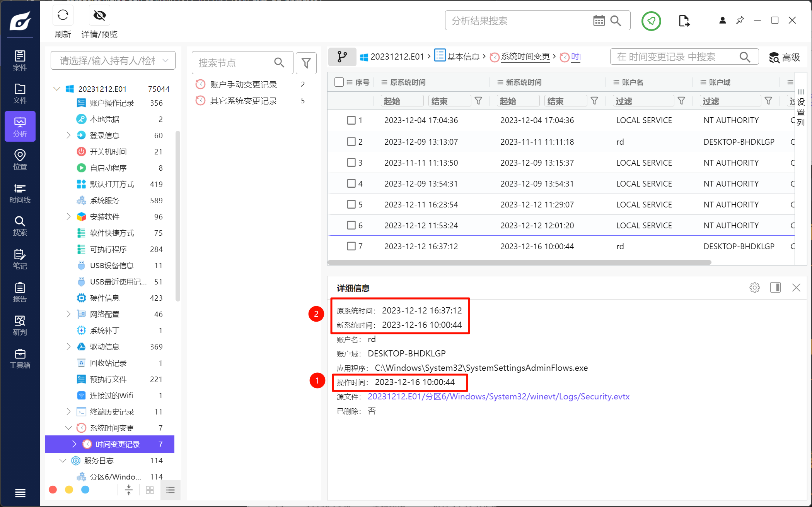The width and height of the screenshot is (812, 507).
Task: Click the node filter funnel icon
Action: tap(306, 63)
